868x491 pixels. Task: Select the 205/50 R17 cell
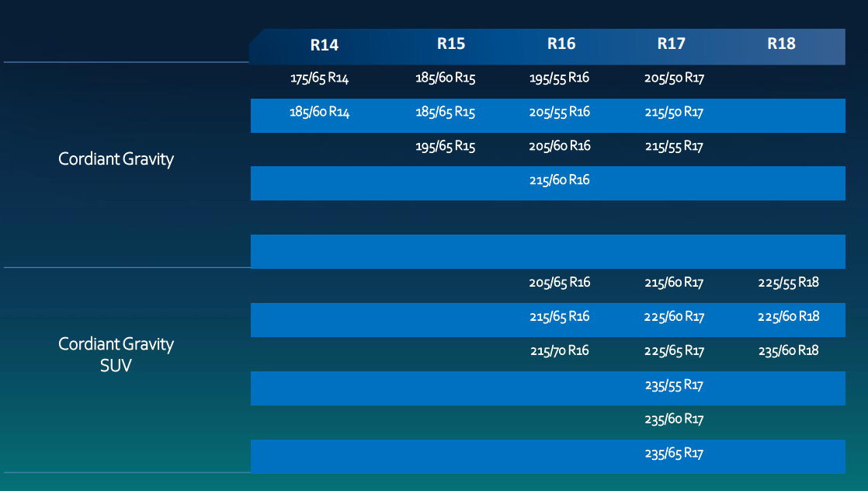coord(674,78)
